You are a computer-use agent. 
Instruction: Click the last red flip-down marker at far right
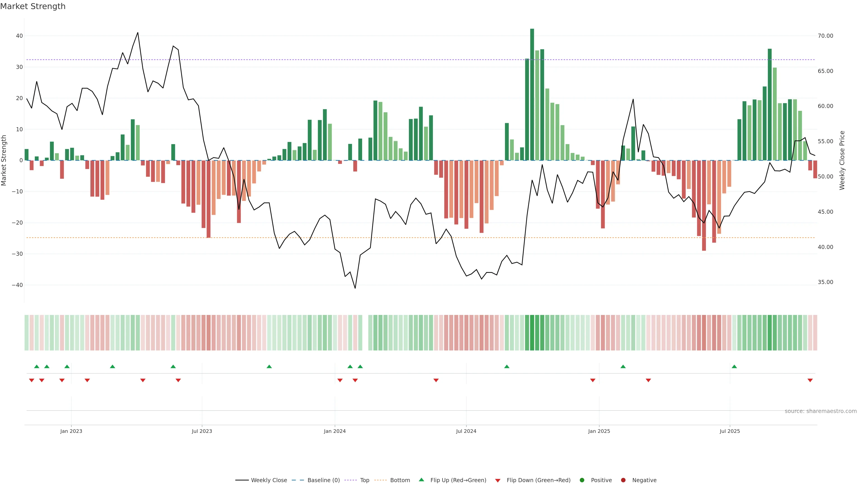(x=810, y=380)
